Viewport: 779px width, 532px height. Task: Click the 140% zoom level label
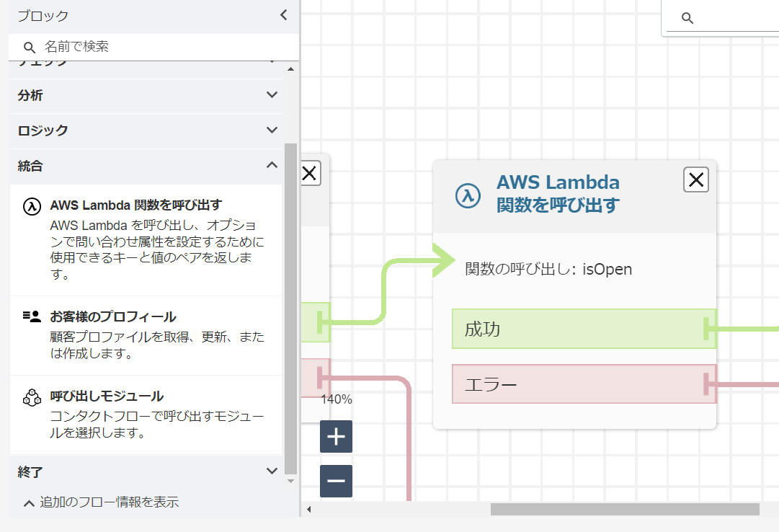click(x=337, y=399)
